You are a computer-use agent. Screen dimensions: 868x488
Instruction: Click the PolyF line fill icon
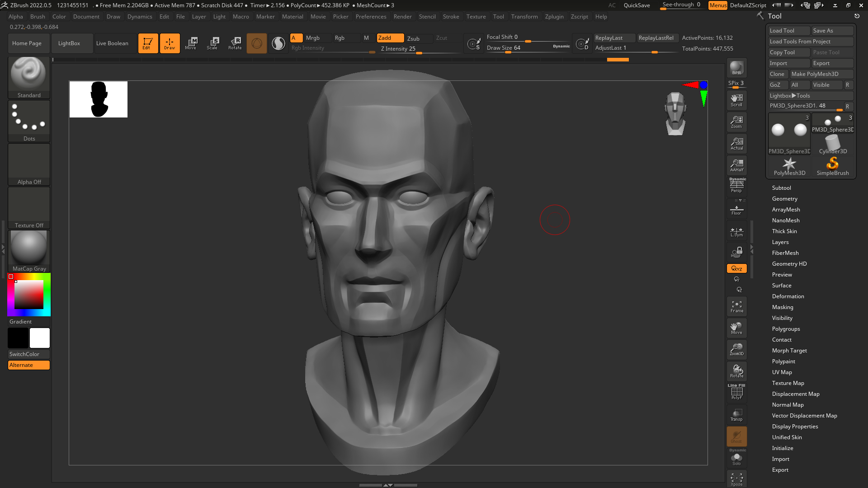click(x=736, y=392)
